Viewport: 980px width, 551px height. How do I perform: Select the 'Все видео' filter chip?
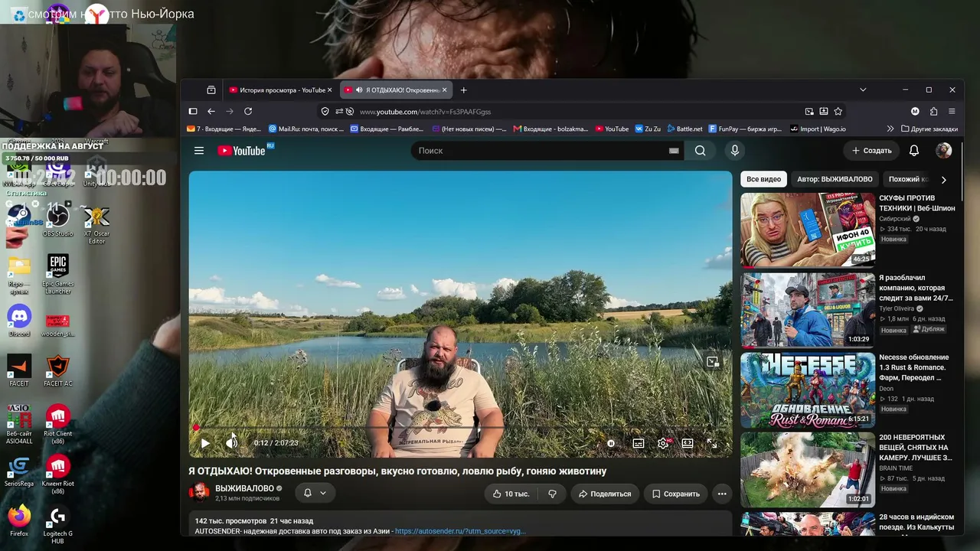764,179
